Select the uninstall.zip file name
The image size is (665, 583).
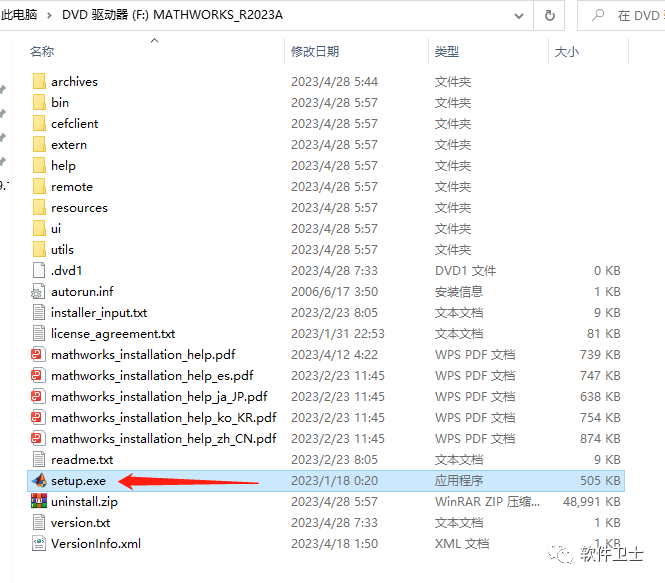84,502
